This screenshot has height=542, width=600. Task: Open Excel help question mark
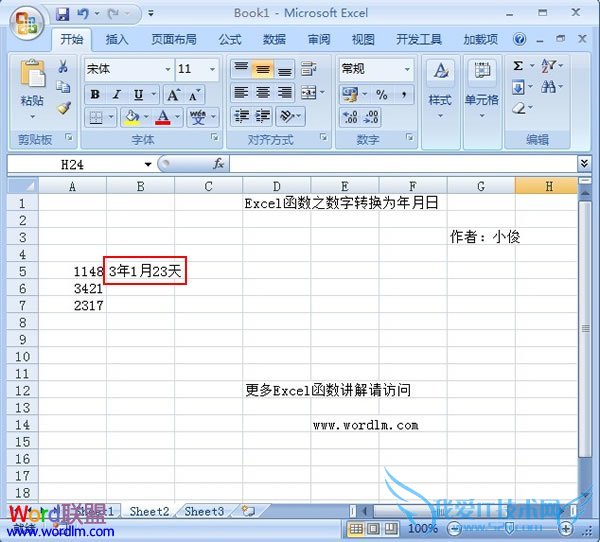pos(519,39)
